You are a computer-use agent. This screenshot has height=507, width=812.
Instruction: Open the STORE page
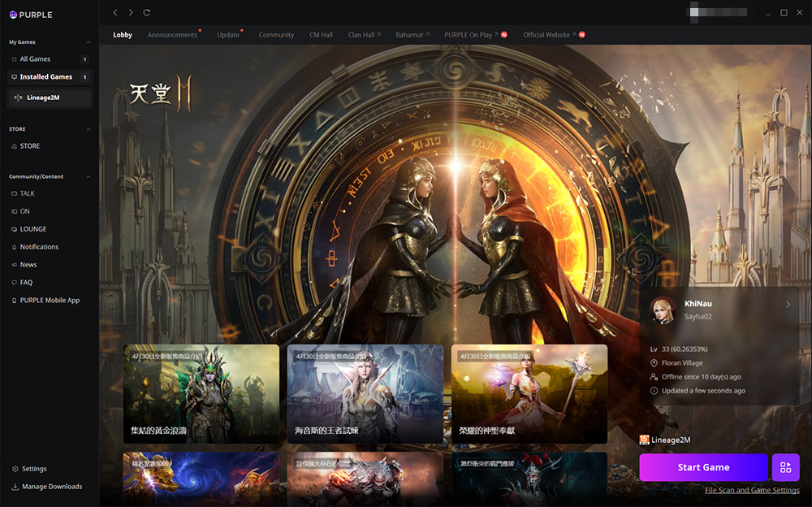[30, 146]
